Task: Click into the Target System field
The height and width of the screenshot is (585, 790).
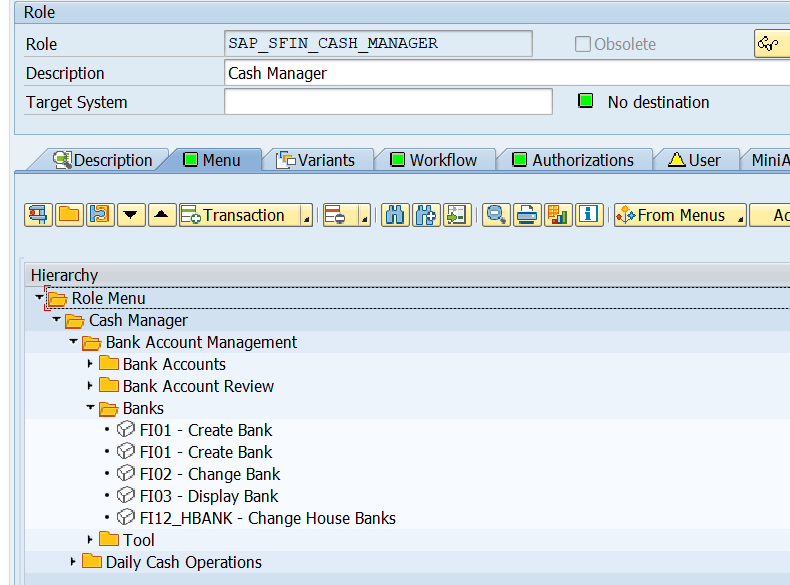Action: [388, 102]
